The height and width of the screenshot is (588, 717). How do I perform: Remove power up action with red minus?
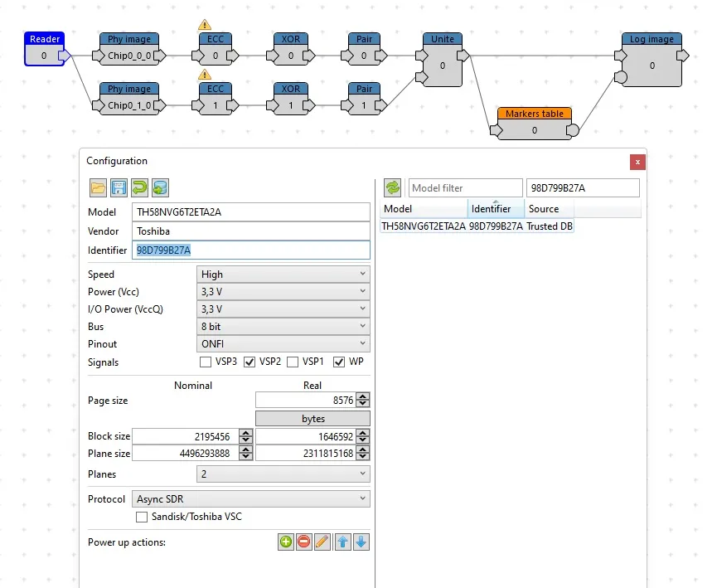click(303, 542)
